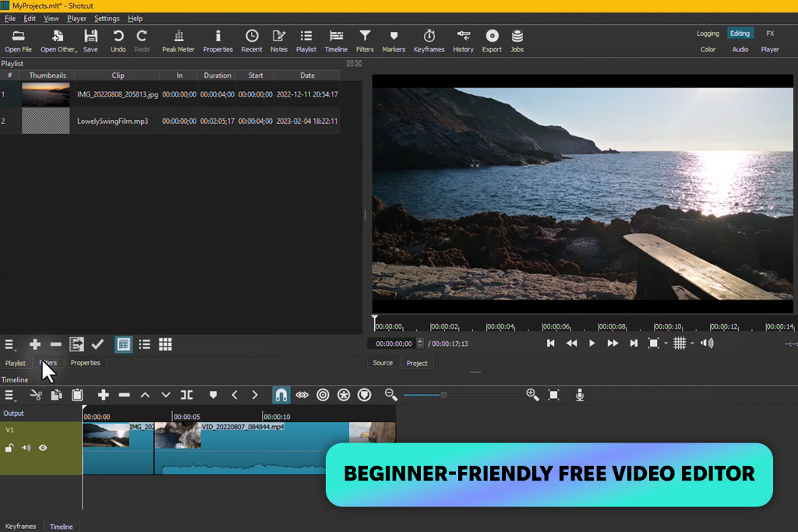Click the Open File toolbar icon
Image resolution: width=798 pixels, height=532 pixels.
coord(19,41)
